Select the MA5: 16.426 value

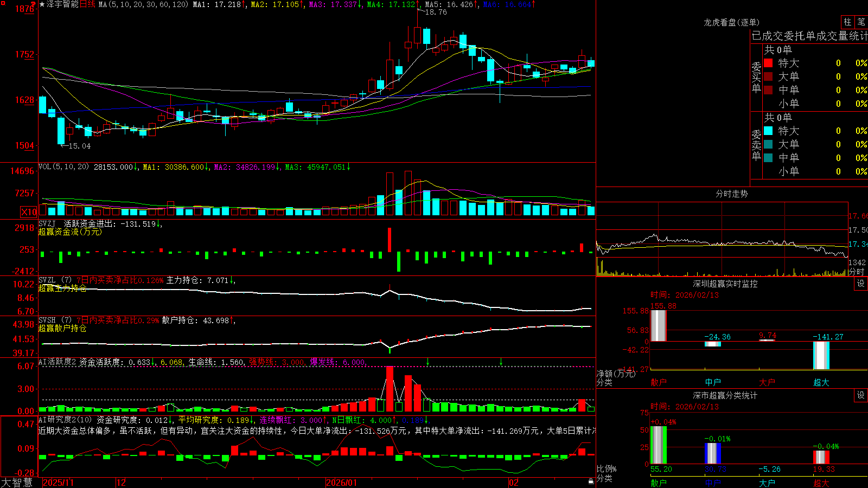[449, 4]
